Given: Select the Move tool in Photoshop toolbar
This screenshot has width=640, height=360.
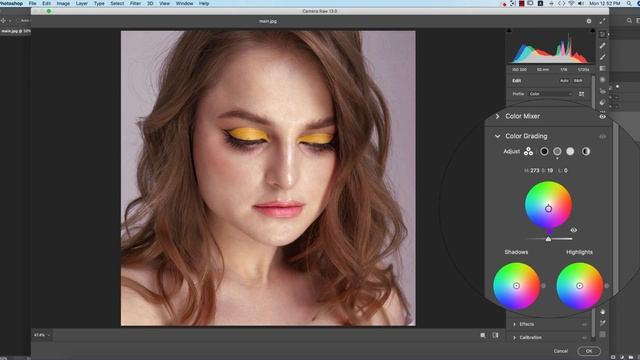Looking at the screenshot, I should click(3, 20).
